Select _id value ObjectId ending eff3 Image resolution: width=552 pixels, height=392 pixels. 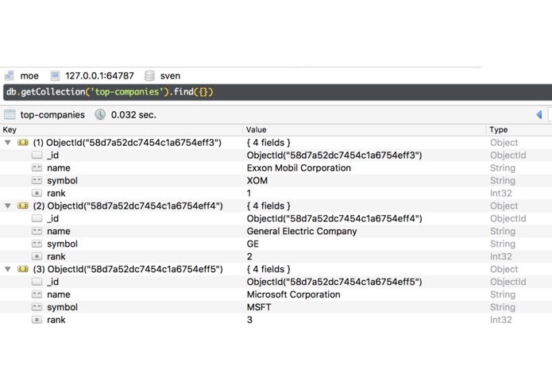pos(334,155)
